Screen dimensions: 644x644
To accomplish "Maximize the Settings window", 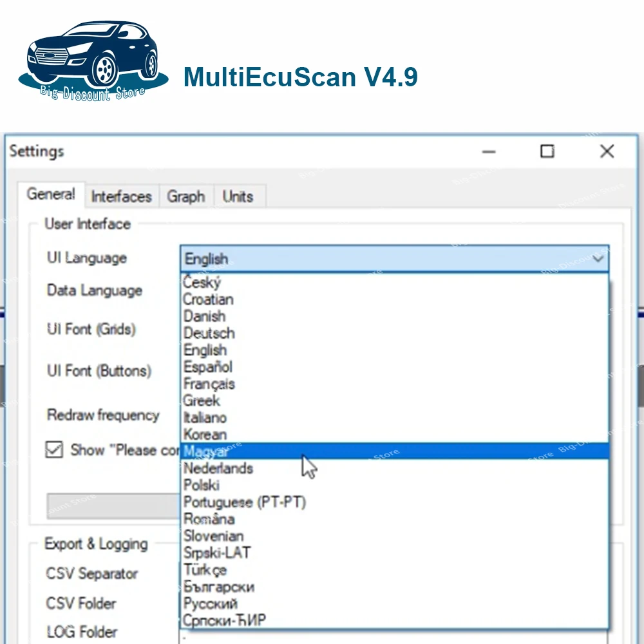I will [x=547, y=151].
